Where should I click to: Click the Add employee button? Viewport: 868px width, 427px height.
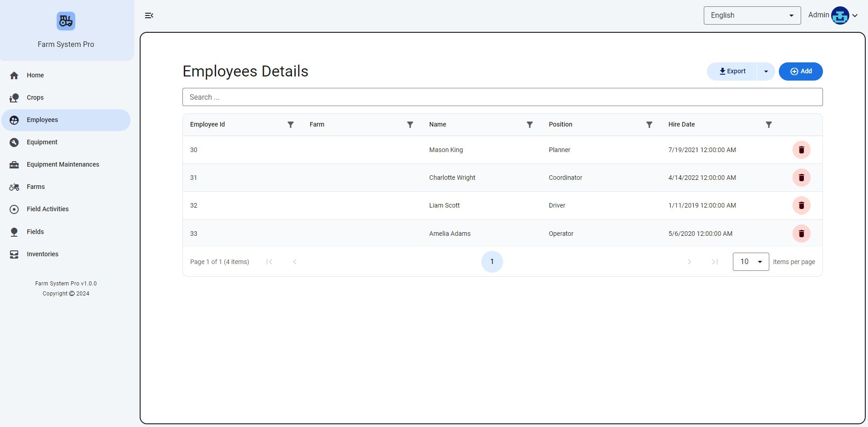click(x=800, y=71)
